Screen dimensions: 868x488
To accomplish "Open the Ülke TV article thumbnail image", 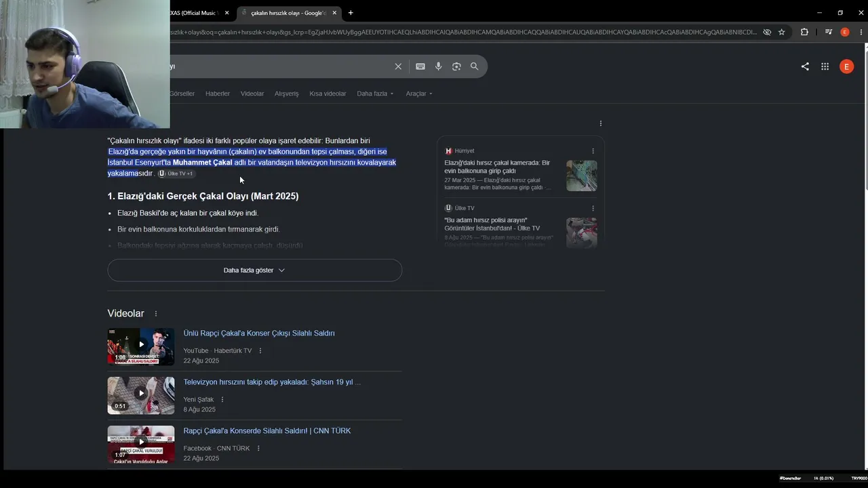I will click(x=582, y=232).
